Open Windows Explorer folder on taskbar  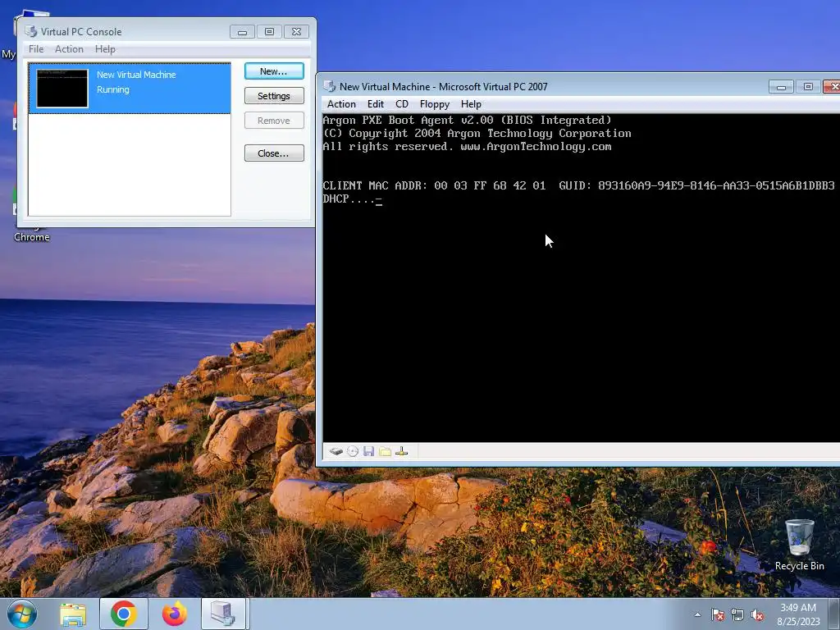tap(73, 614)
